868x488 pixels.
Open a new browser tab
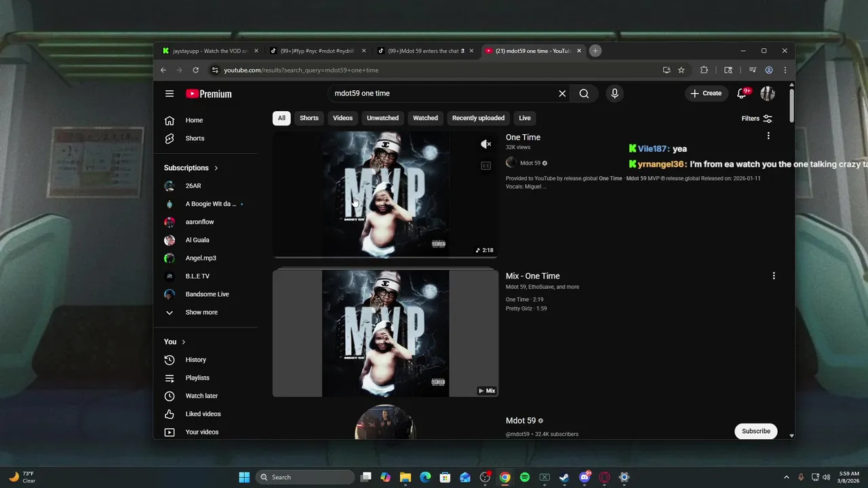click(595, 51)
